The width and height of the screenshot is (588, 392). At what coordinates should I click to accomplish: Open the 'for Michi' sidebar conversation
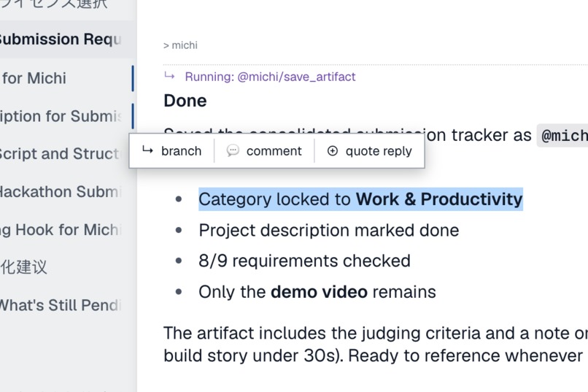point(68,78)
